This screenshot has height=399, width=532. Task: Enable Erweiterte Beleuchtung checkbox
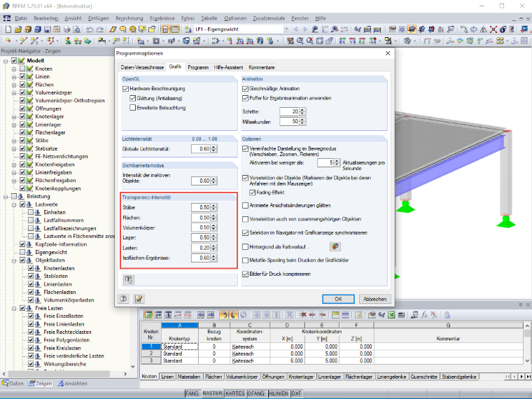pyautogui.click(x=133, y=108)
